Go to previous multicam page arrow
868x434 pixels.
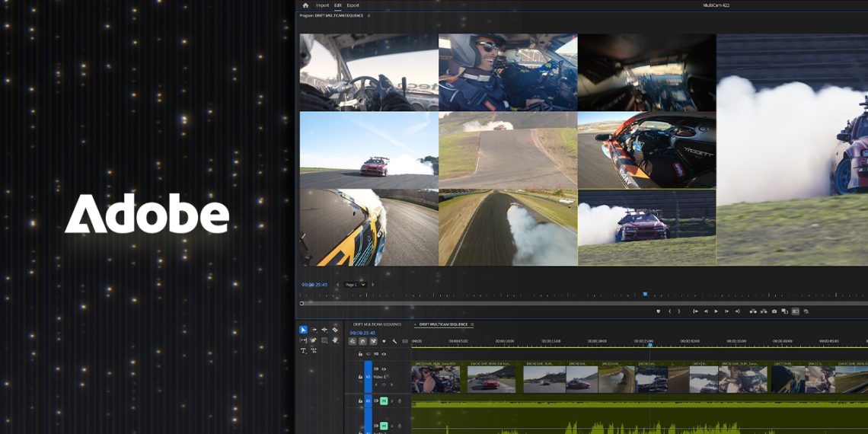[337, 285]
